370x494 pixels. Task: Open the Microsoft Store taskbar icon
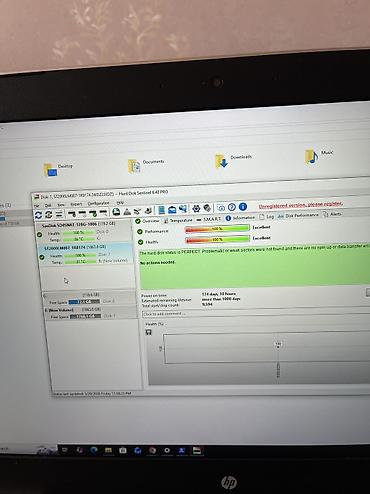point(123,451)
